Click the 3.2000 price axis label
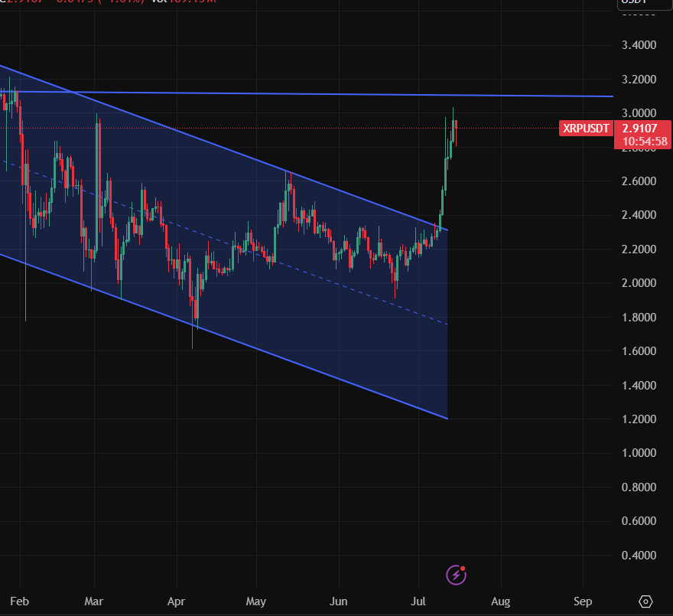Viewport: 673px width, 616px height. (x=639, y=80)
